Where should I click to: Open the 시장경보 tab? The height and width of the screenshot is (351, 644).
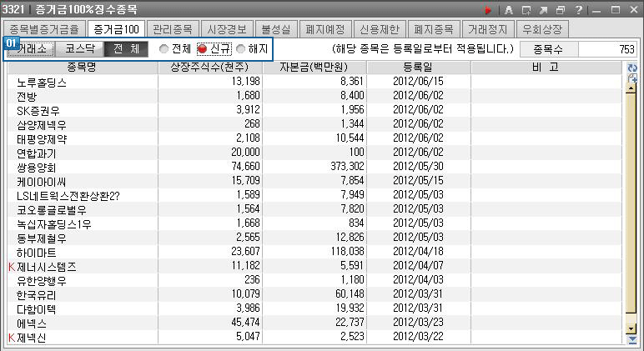227,29
